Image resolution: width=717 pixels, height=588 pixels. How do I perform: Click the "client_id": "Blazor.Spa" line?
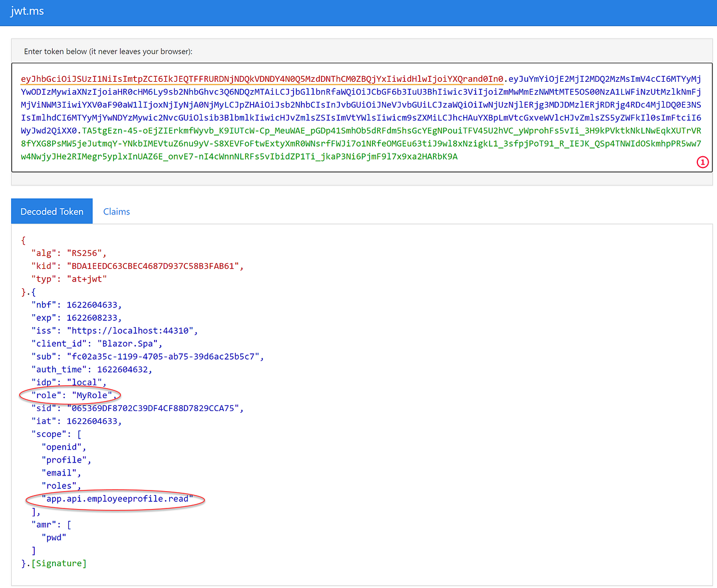[x=97, y=343]
